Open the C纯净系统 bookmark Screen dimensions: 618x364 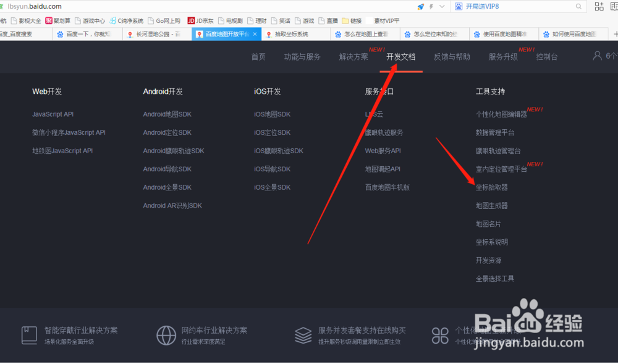click(x=126, y=21)
